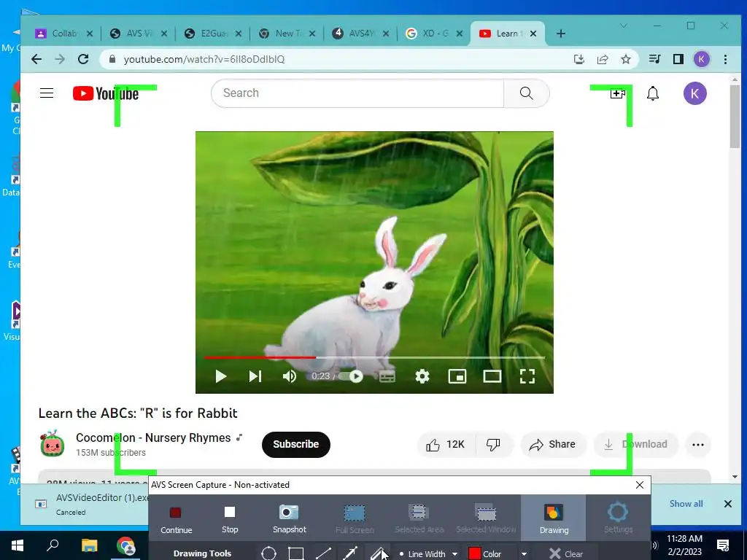Enter full screen video mode
The width and height of the screenshot is (747, 560).
point(527,376)
